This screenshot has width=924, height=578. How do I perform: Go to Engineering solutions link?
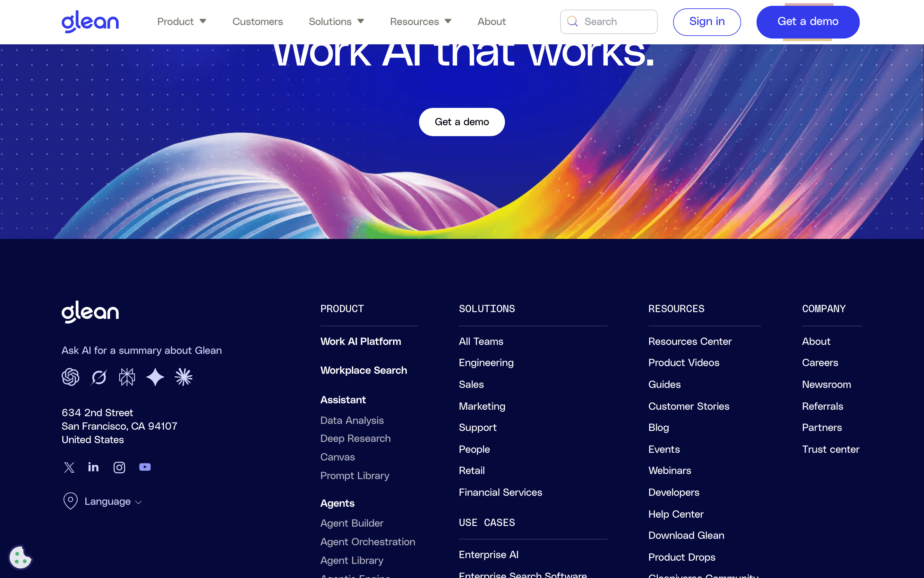point(486,363)
